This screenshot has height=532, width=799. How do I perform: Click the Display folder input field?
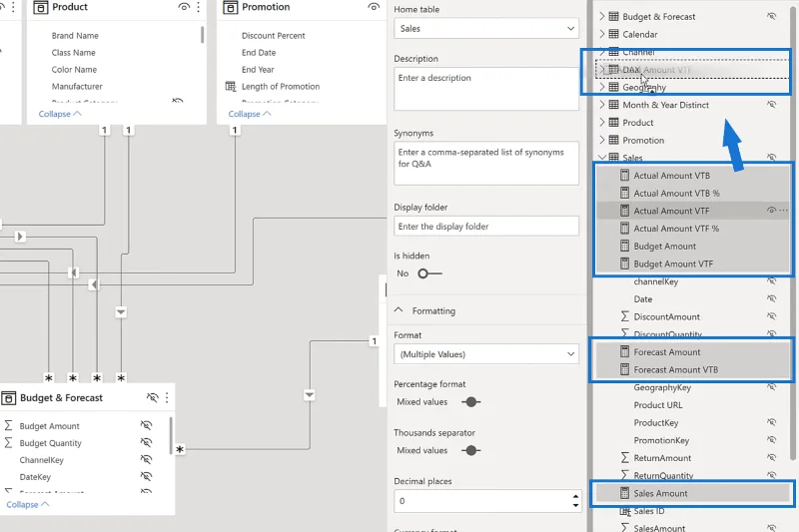[486, 226]
